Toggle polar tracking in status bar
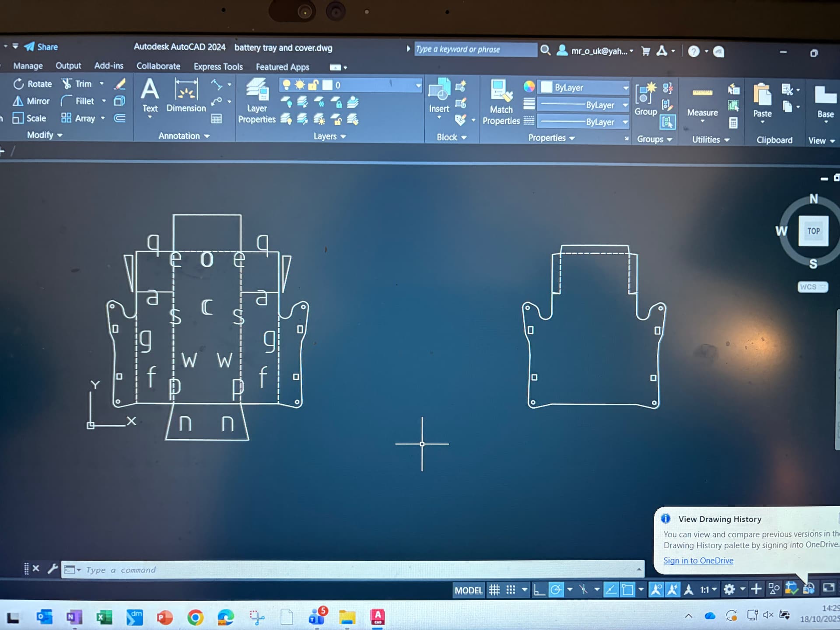 tap(556, 590)
